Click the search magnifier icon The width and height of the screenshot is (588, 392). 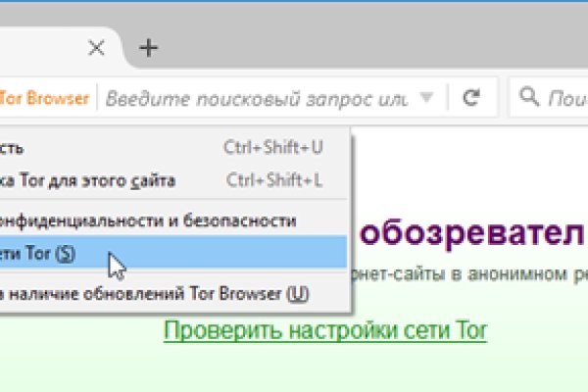click(530, 97)
